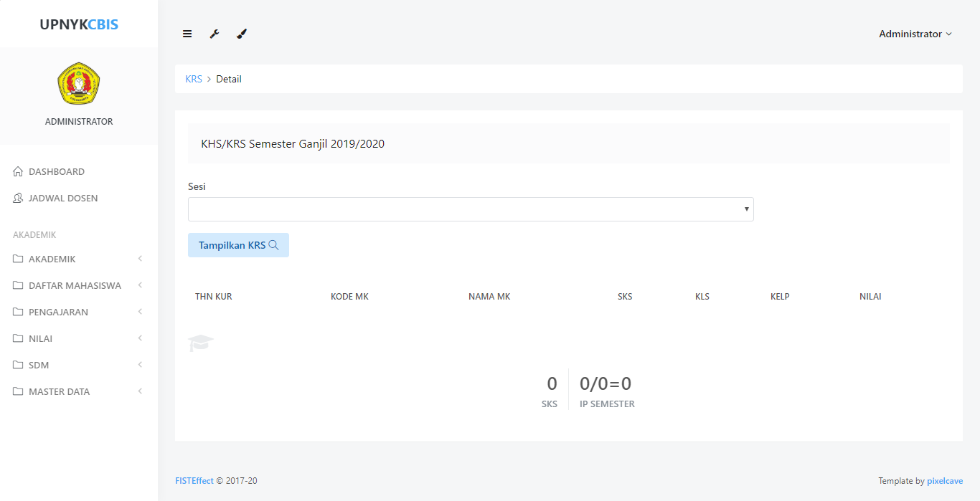Viewport: 980px width, 501px height.
Task: Open the Sesi dropdown
Action: (x=471, y=209)
